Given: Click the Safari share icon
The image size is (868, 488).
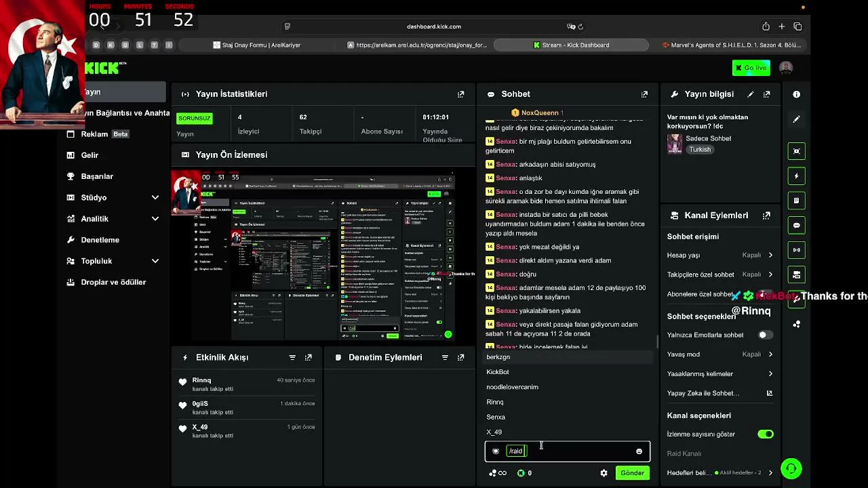Looking at the screenshot, I should click(766, 26).
